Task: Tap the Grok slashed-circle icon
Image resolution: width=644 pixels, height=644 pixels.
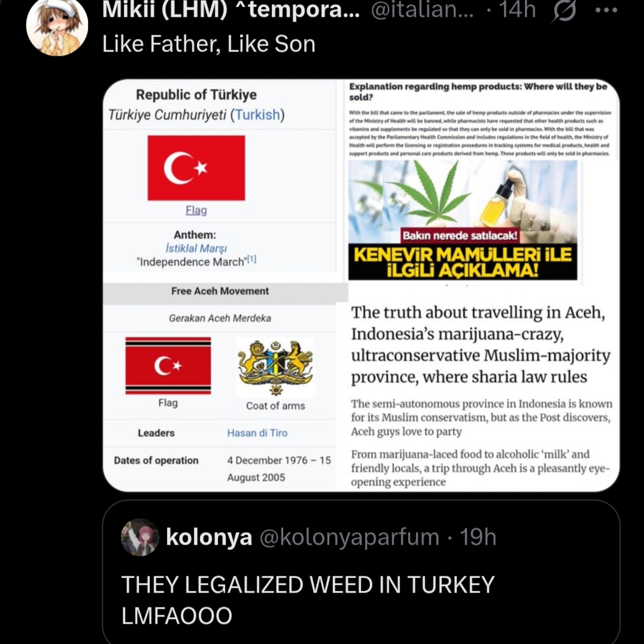Action: pyautogui.click(x=564, y=10)
